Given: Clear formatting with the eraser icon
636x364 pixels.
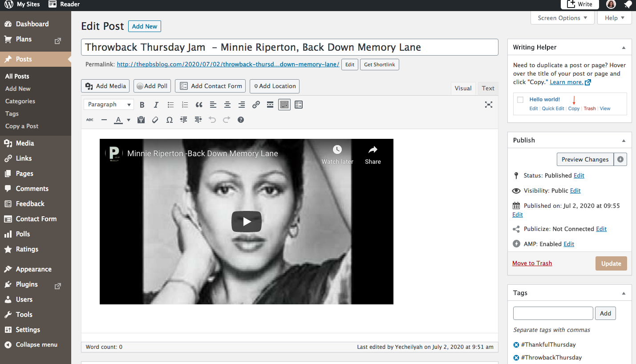Looking at the screenshot, I should (155, 120).
